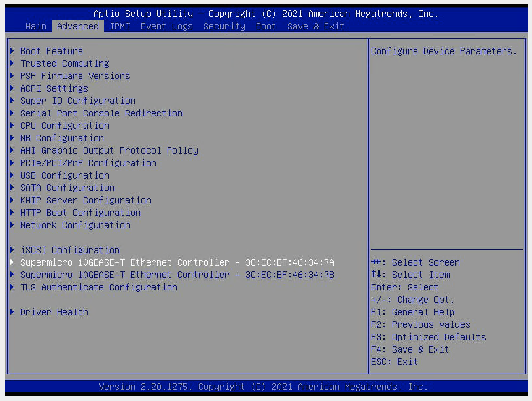Open PSP Firmware Versions

pyautogui.click(x=74, y=76)
